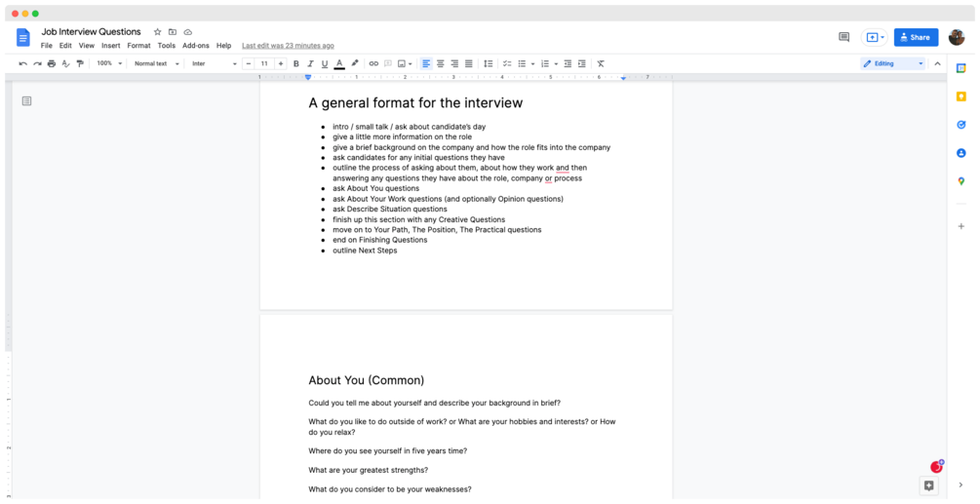Toggle bold formatting
Viewport: 980px width, 504px height.
point(296,63)
